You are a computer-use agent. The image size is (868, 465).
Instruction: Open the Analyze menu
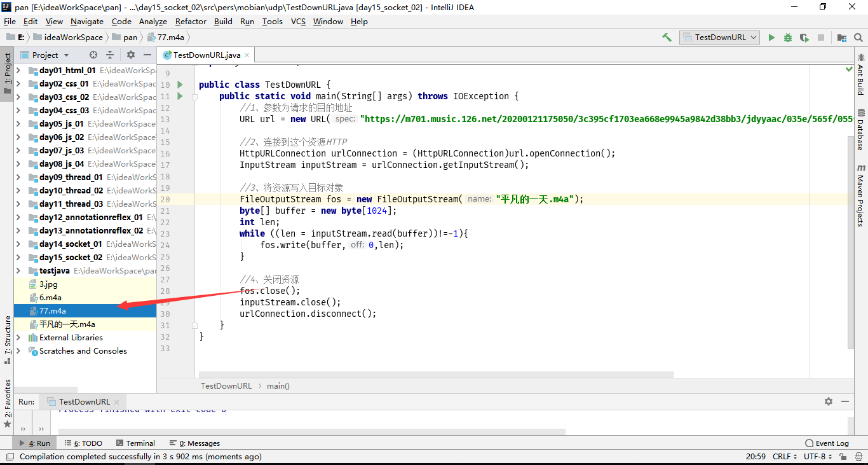pos(153,21)
